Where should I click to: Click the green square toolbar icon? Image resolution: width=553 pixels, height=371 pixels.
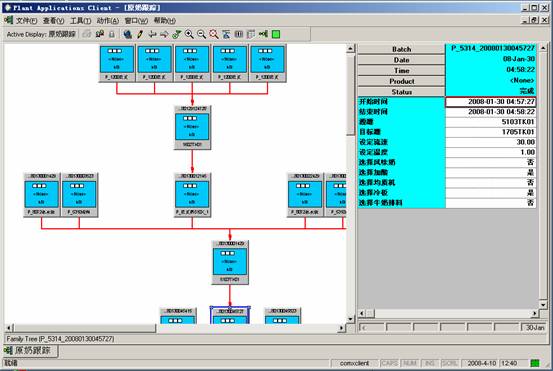[276, 34]
